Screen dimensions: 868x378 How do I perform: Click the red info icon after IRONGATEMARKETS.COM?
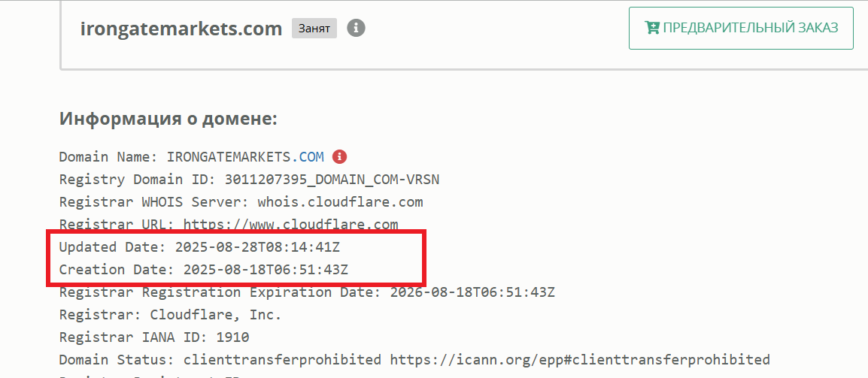coord(339,157)
